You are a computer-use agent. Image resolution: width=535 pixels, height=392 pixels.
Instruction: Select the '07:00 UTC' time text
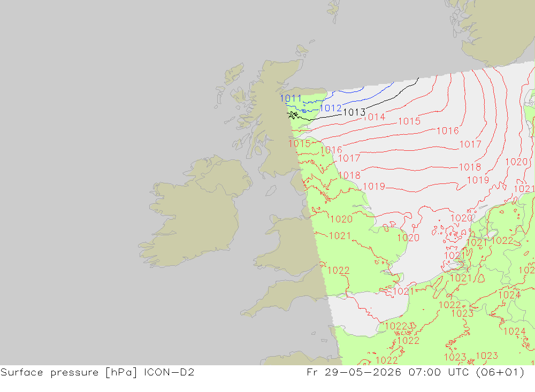click(x=439, y=372)
